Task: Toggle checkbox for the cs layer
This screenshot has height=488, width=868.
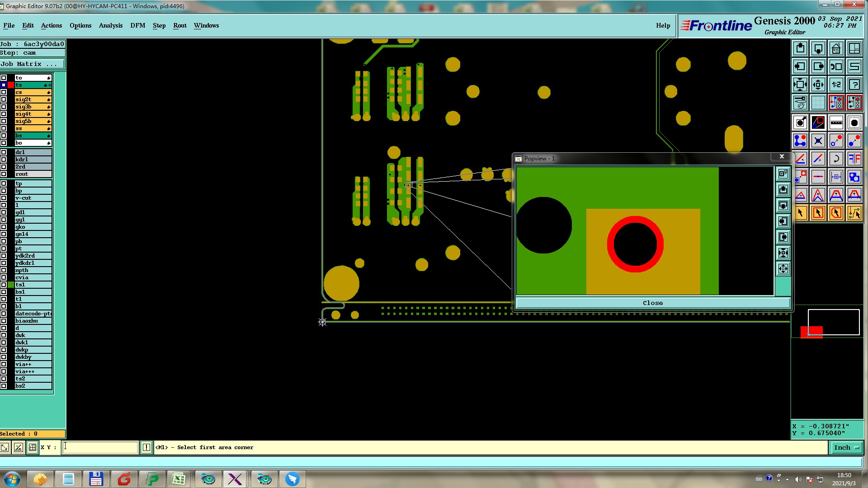Action: coord(4,92)
